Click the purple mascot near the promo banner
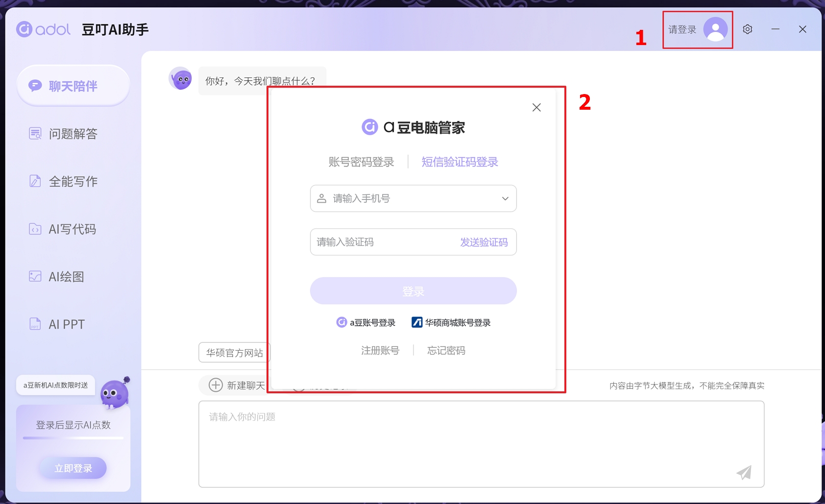825x504 pixels. [116, 392]
